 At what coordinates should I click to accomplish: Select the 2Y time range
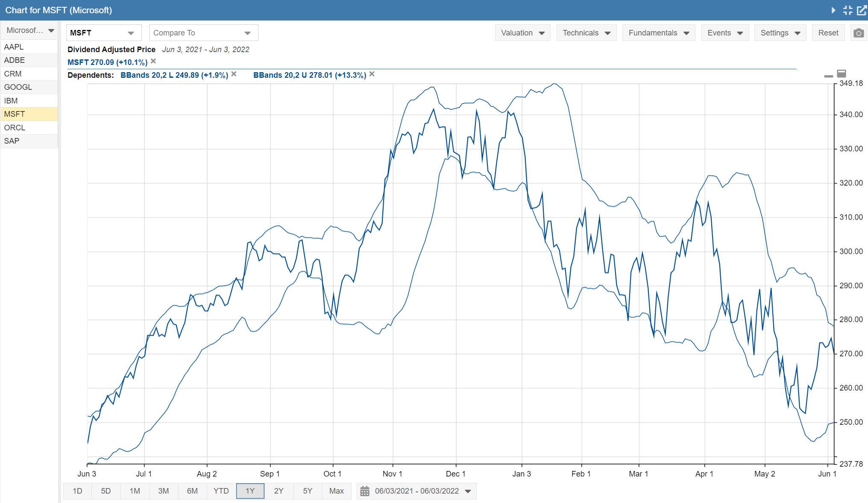[x=279, y=491]
